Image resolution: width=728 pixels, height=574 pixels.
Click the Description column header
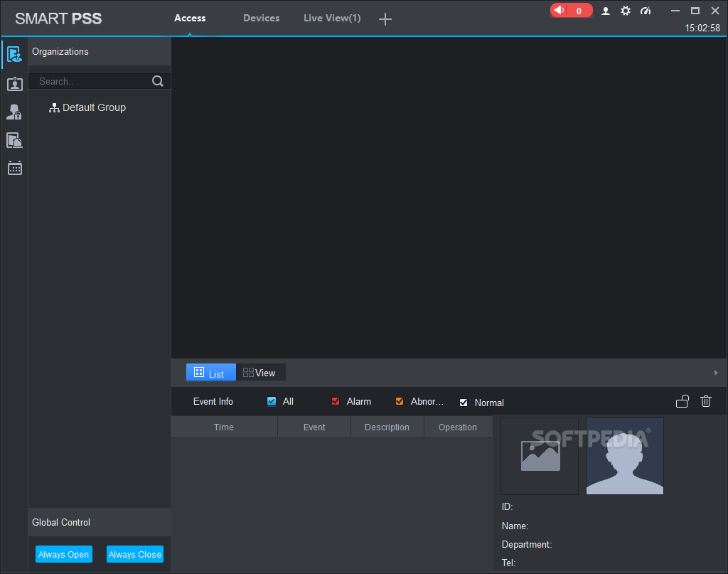click(387, 427)
